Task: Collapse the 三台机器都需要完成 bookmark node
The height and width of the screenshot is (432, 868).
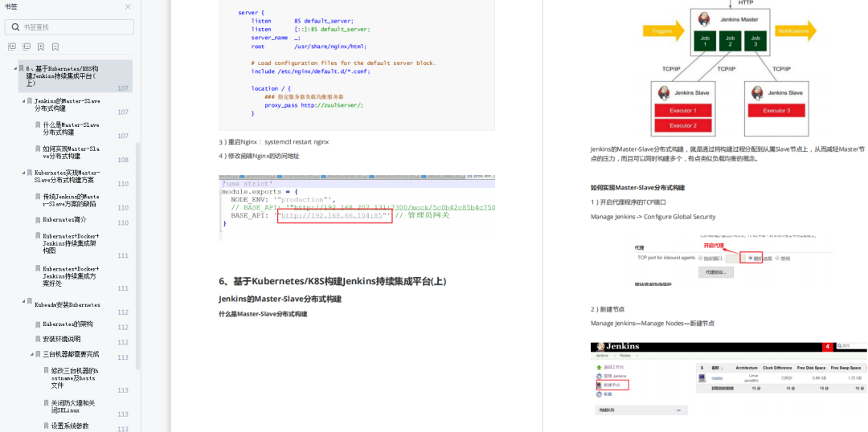Action: coord(31,354)
